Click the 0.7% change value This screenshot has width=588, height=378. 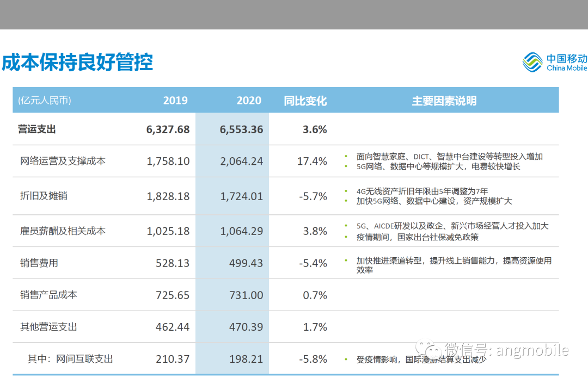(x=315, y=295)
